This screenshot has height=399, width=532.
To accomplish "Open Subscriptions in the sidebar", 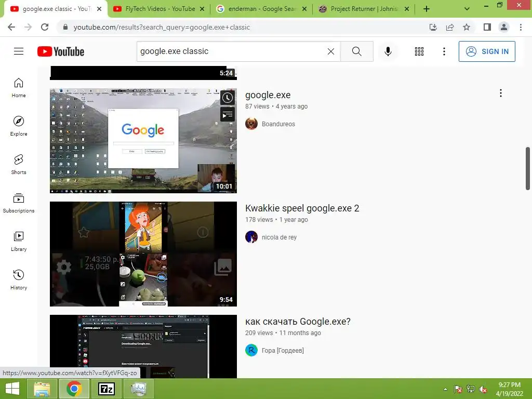I will click(19, 203).
